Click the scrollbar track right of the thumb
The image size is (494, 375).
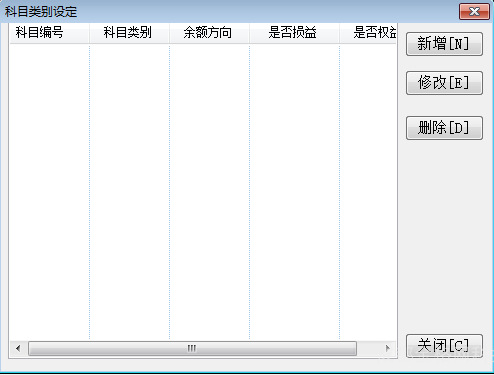[x=368, y=348]
